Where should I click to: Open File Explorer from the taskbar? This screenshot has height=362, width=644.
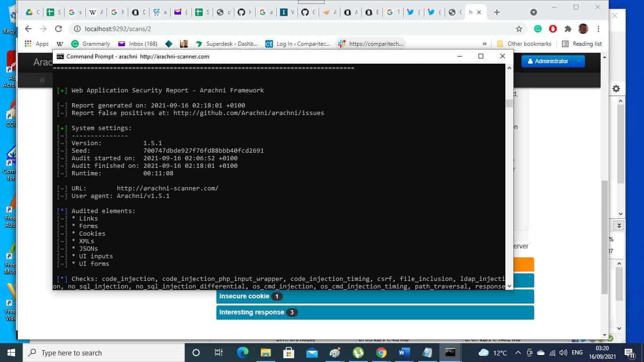[266, 353]
